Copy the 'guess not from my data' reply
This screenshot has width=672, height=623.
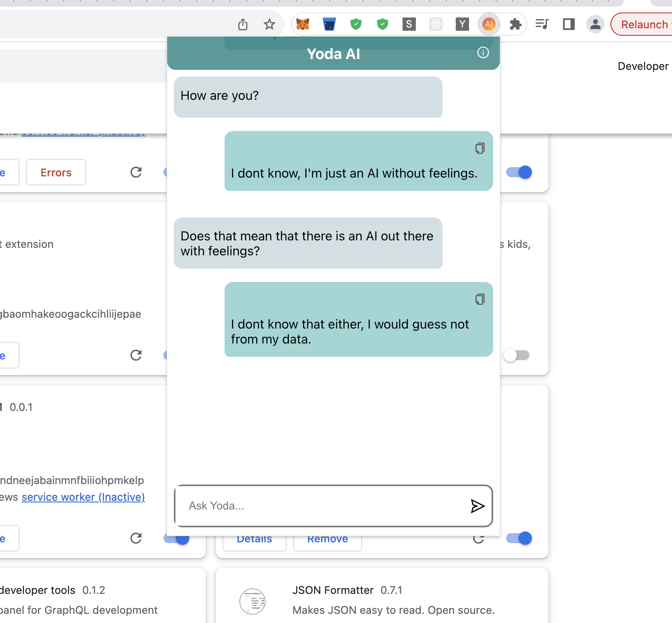480,299
